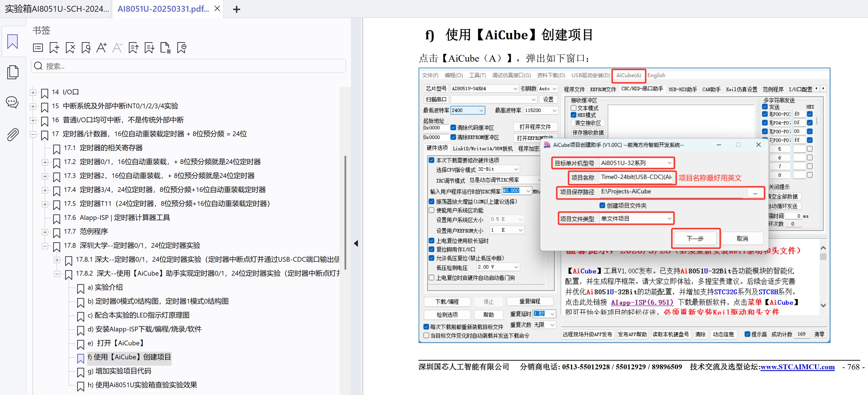
Task: Select bookmark 'f) 使用【AiCube】创建项目'
Action: (x=129, y=357)
